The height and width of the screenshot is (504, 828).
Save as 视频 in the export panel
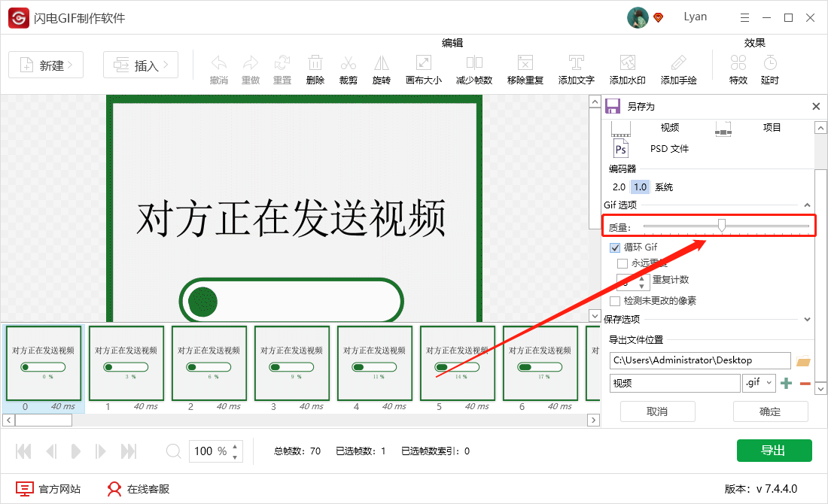click(668, 127)
